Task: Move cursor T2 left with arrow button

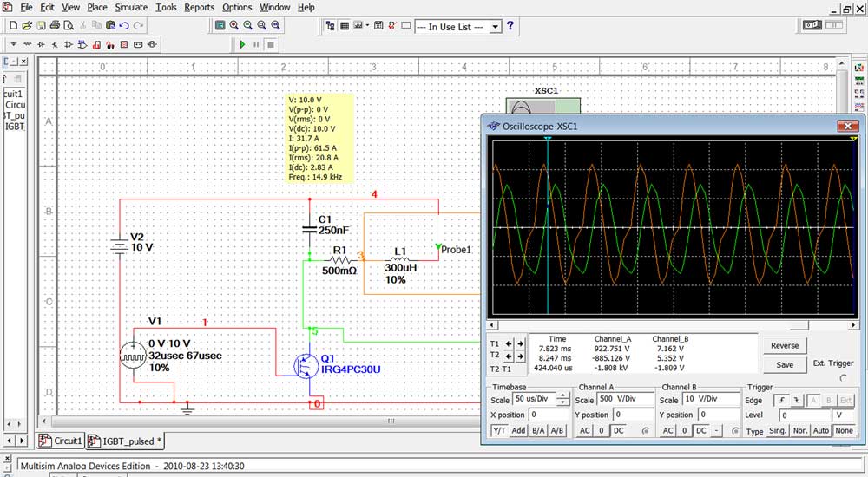Action: 510,356
